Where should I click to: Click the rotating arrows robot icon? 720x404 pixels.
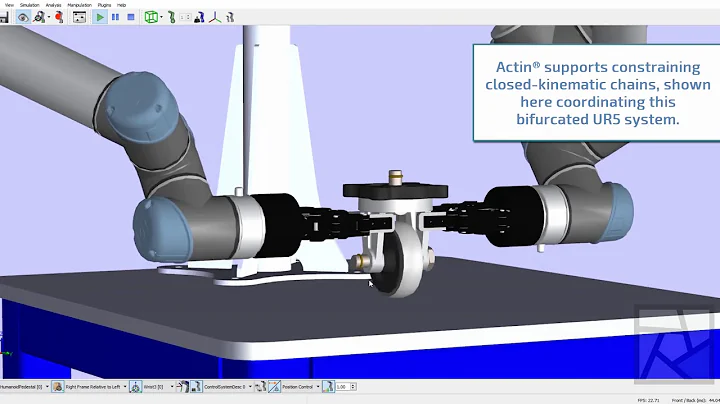260,387
